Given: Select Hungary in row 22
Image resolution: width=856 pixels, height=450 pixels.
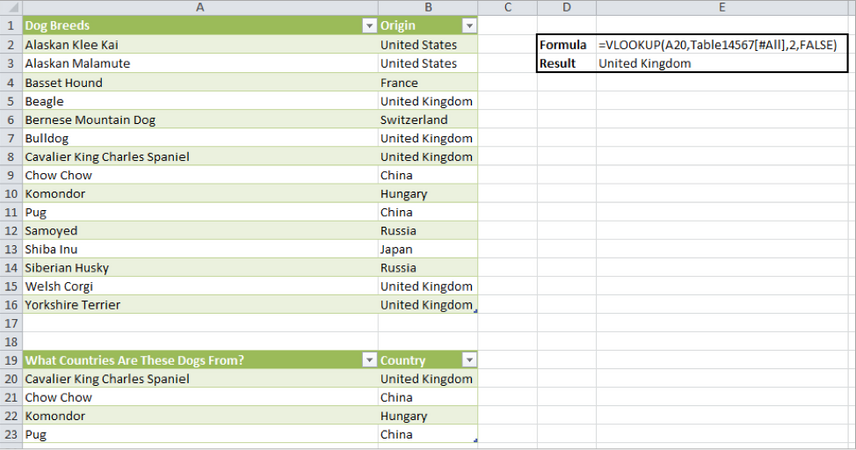Looking at the screenshot, I should (428, 416).
